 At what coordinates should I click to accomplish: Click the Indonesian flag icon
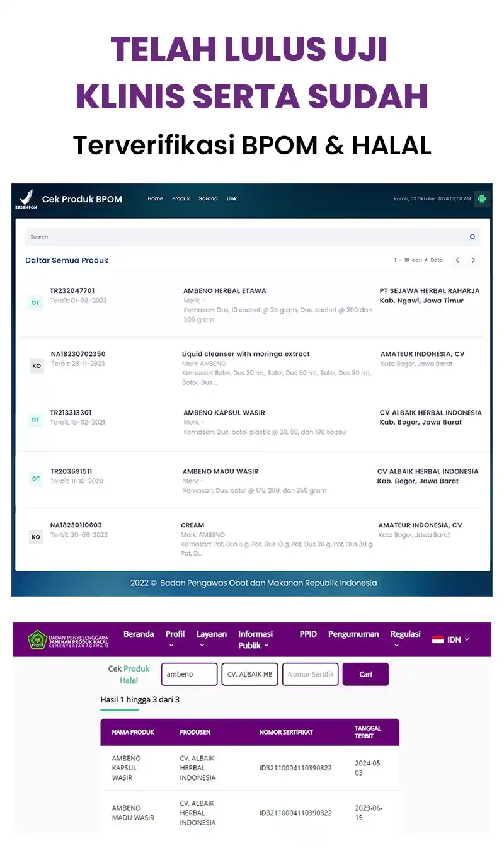pos(438,639)
